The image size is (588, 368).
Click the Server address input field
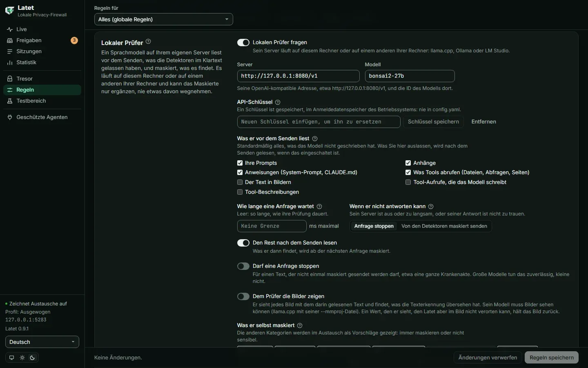coord(298,76)
